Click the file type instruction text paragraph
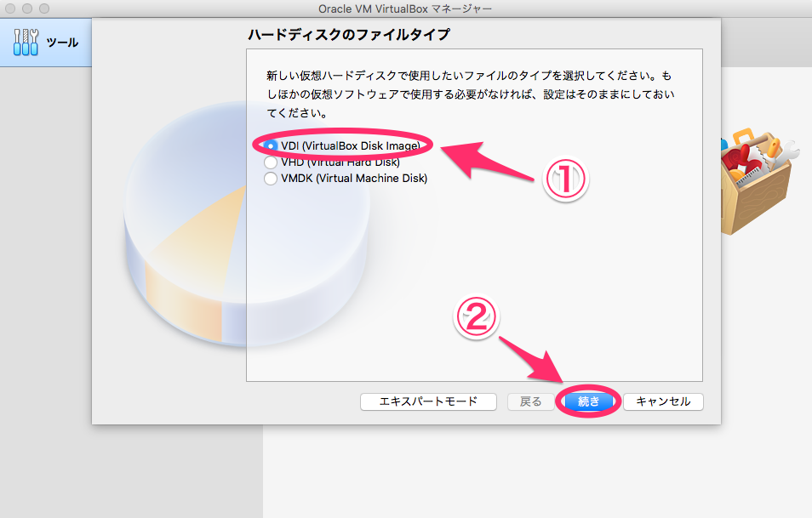Screen dimensions: 812x518 (x=477, y=94)
